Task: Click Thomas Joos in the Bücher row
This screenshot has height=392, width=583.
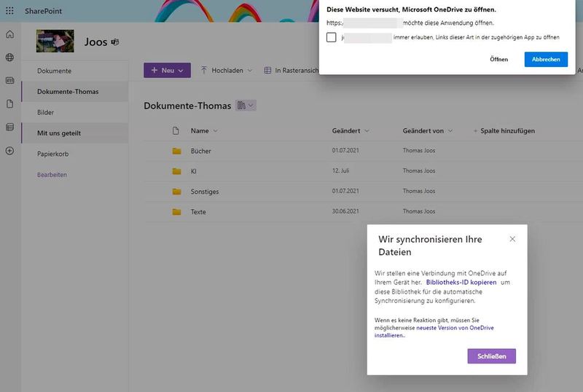Action: click(418, 151)
